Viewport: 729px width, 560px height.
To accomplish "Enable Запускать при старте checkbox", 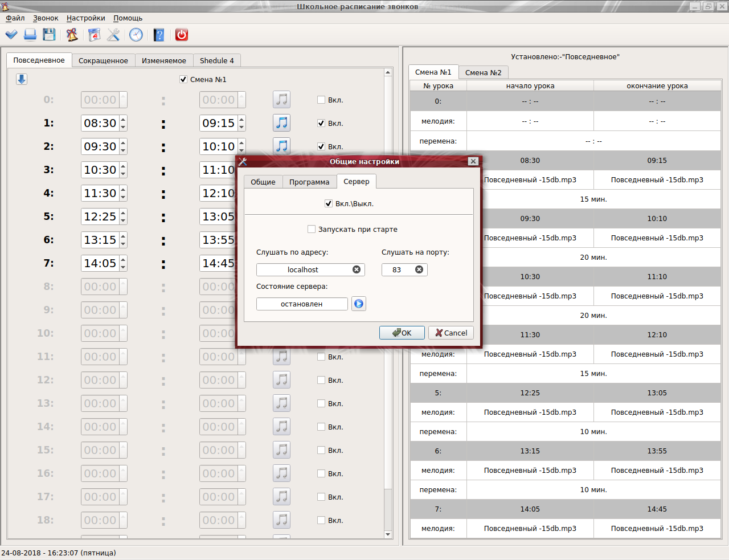I will point(312,229).
